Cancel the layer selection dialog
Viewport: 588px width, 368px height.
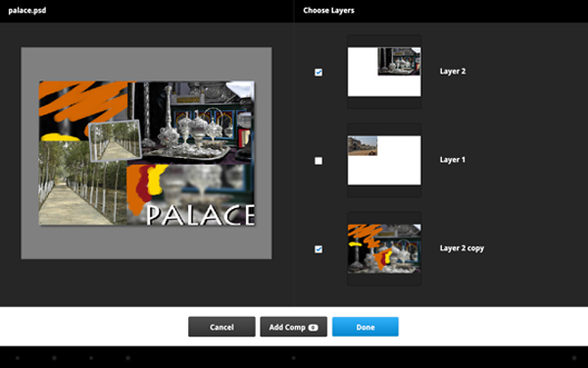click(221, 327)
